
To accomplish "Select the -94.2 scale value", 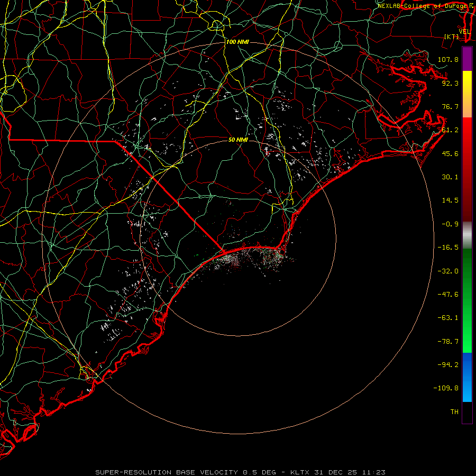I will tap(448, 365).
